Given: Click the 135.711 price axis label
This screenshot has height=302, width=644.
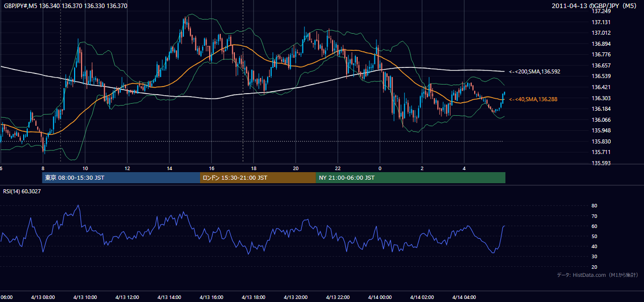Looking at the screenshot, I should coord(601,152).
